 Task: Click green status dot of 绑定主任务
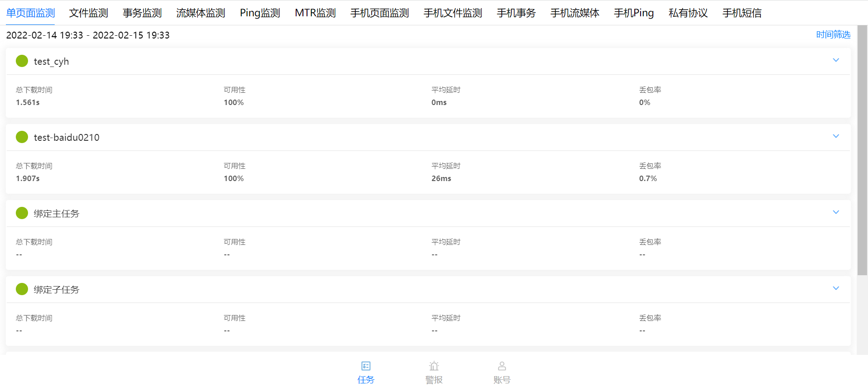[22, 213]
